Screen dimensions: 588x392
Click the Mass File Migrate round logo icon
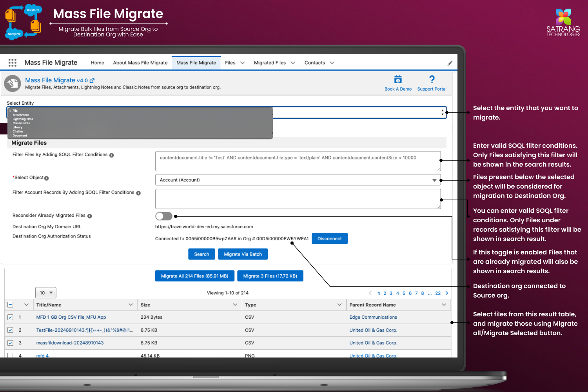click(x=13, y=83)
